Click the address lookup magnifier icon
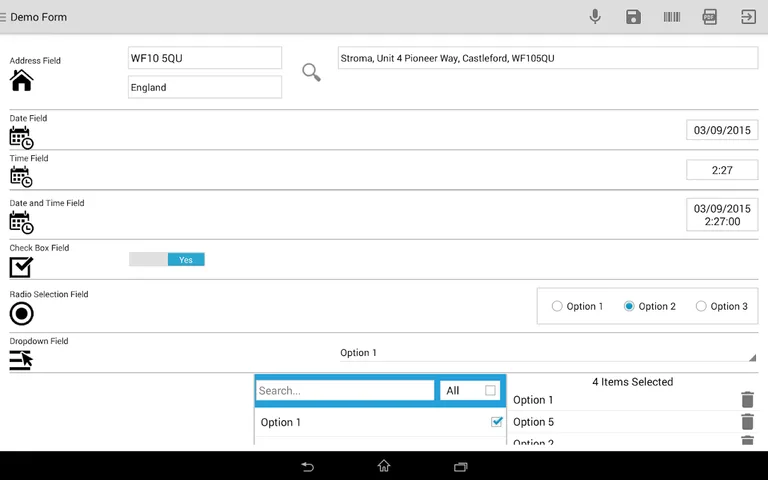This screenshot has width=768, height=480. 312,72
